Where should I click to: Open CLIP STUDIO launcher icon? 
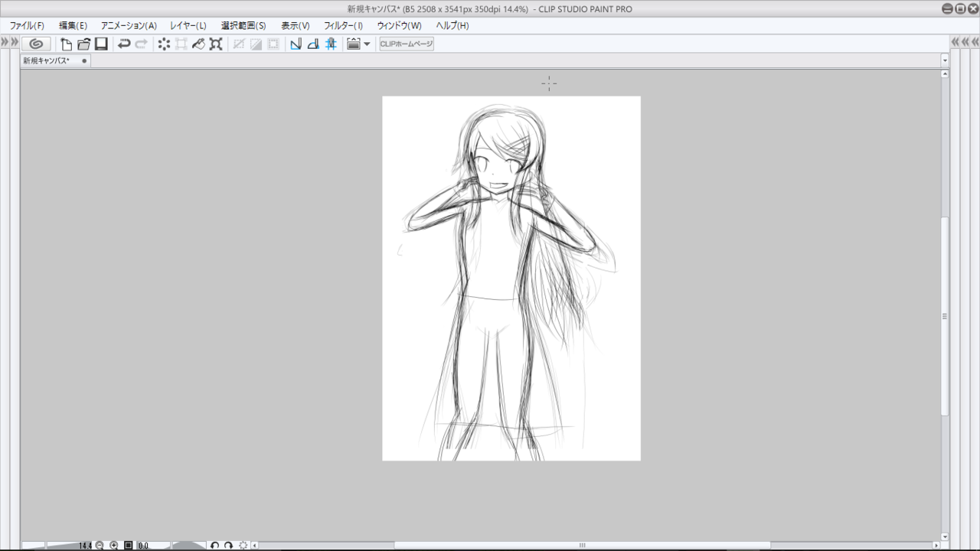pyautogui.click(x=36, y=44)
